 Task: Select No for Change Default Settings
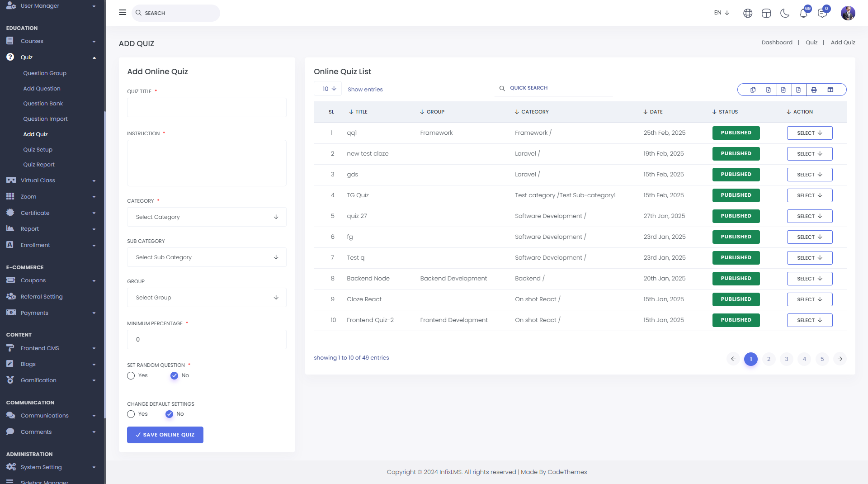(x=169, y=414)
